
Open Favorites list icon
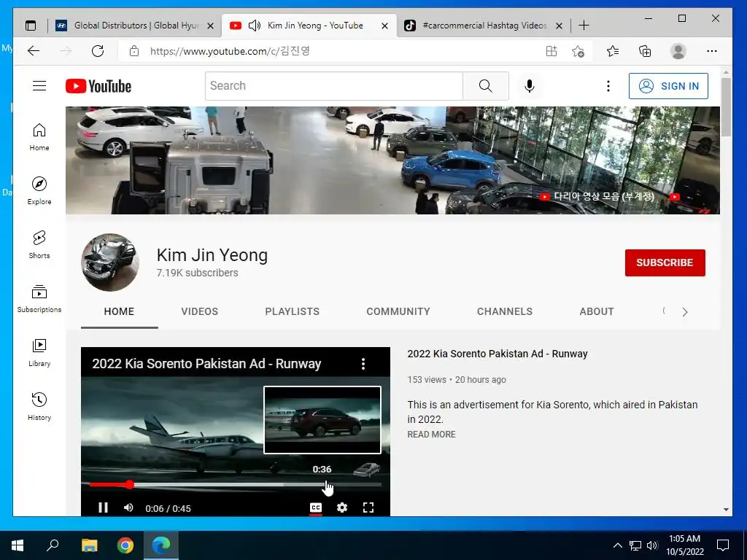pos(613,51)
